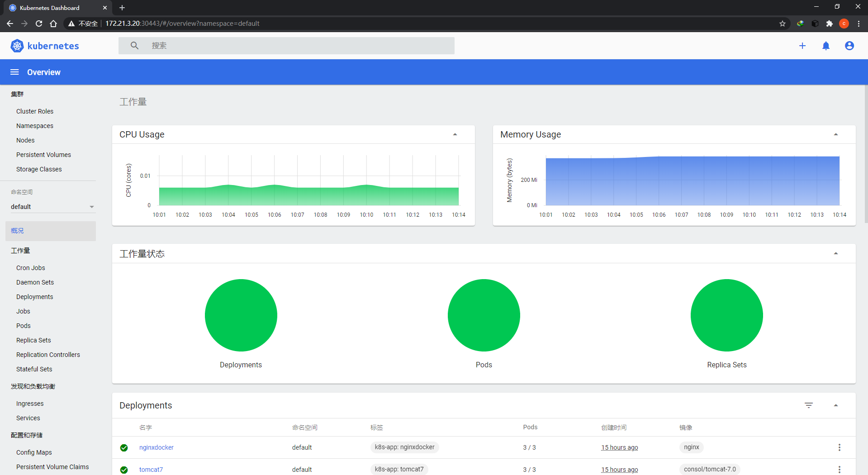The width and height of the screenshot is (868, 475).
Task: Collapse the workload status card
Action: coord(836,253)
